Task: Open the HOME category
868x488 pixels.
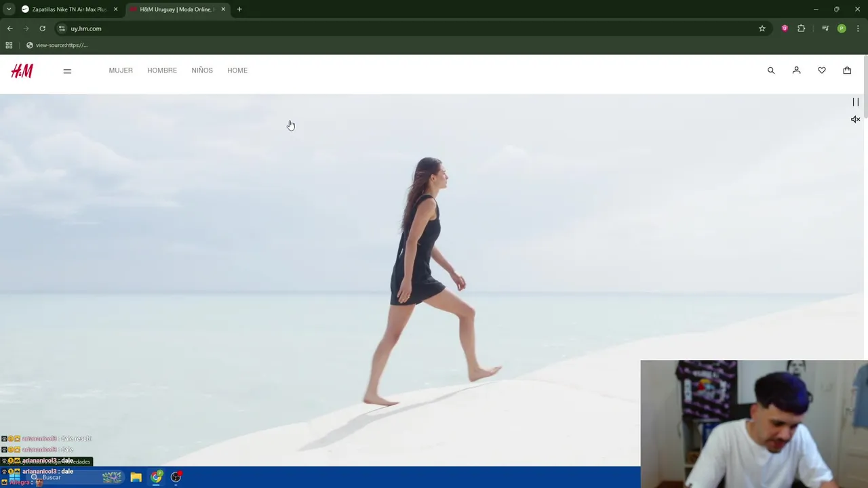Action: [237, 70]
